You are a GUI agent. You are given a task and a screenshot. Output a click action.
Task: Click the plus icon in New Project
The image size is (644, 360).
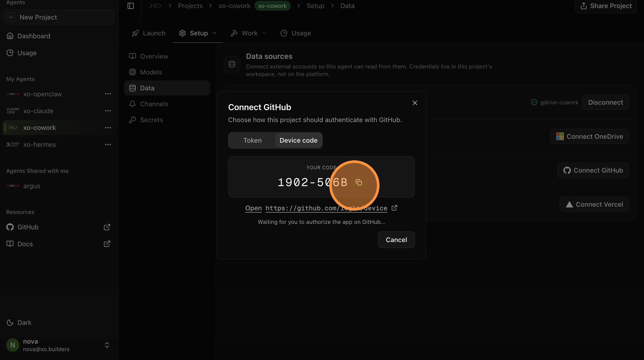pos(11,17)
